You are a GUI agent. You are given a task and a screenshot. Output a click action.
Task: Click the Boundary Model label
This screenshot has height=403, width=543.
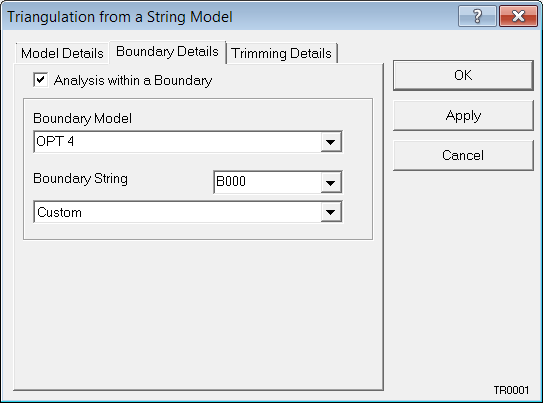pyautogui.click(x=82, y=118)
